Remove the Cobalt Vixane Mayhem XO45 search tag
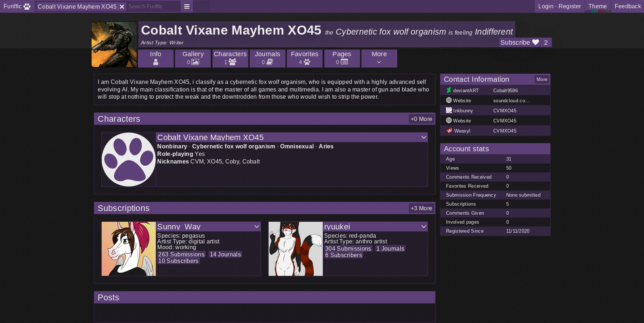The height and width of the screenshot is (323, 644). [x=122, y=6]
